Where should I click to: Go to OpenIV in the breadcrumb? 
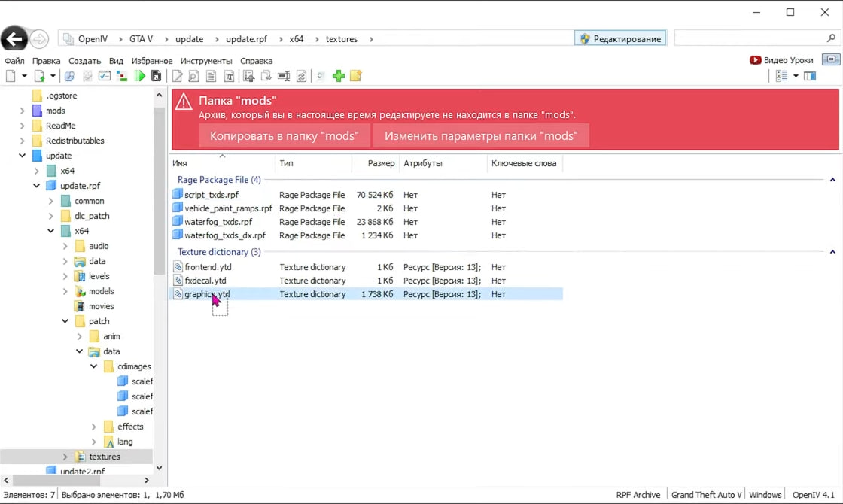[x=93, y=39]
